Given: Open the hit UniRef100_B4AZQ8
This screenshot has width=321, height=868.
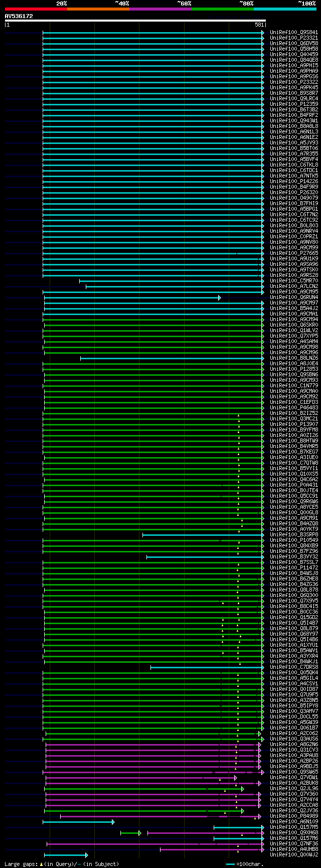Looking at the screenshot, I should coord(294,523).
